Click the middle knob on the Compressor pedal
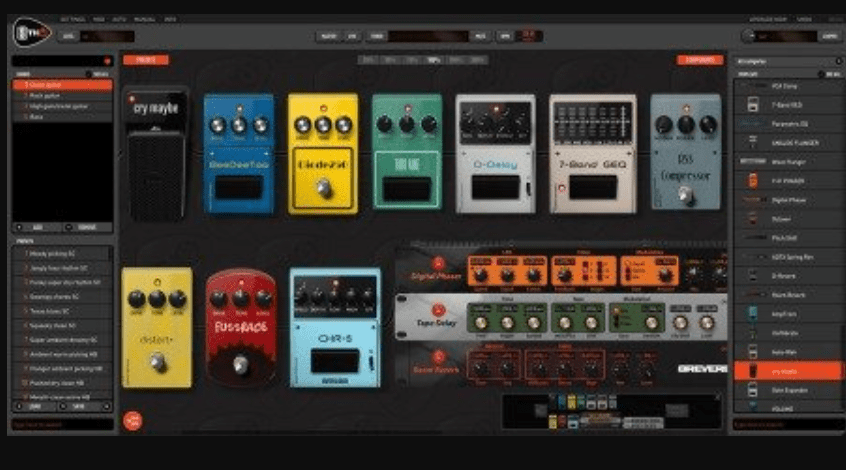Viewport: 846px width, 470px height. pos(686,125)
